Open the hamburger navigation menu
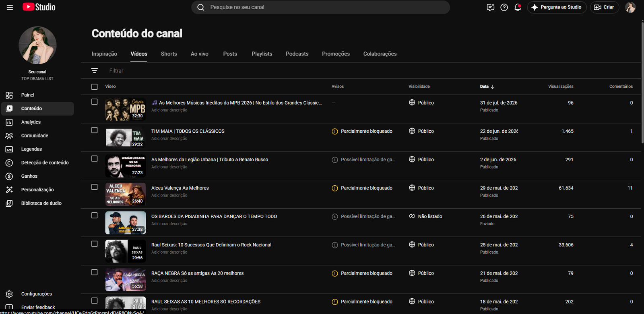644x314 pixels. coord(10,7)
